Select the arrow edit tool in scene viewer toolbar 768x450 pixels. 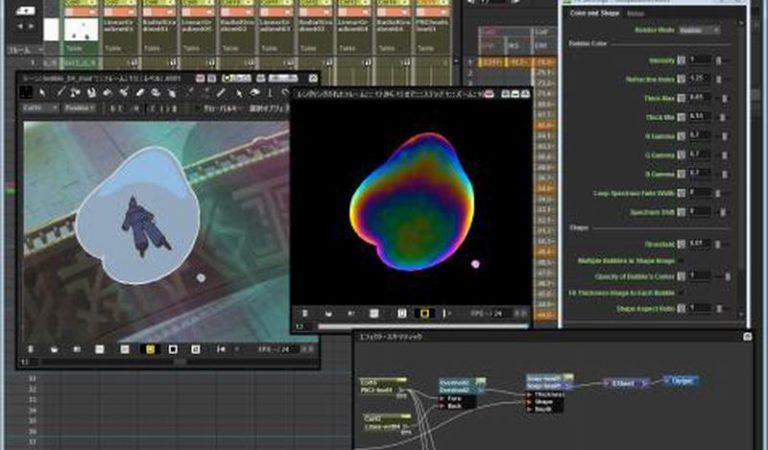tap(43, 92)
